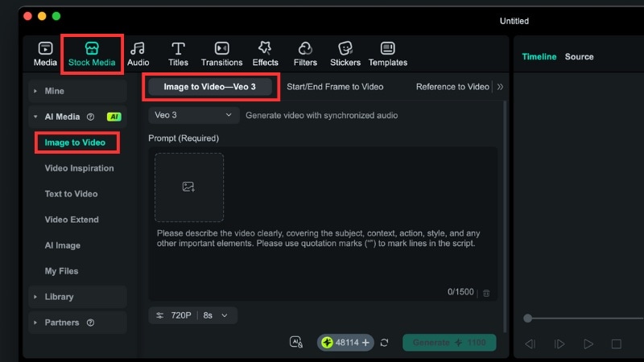Select Image to Video in sidebar

pyautogui.click(x=75, y=142)
